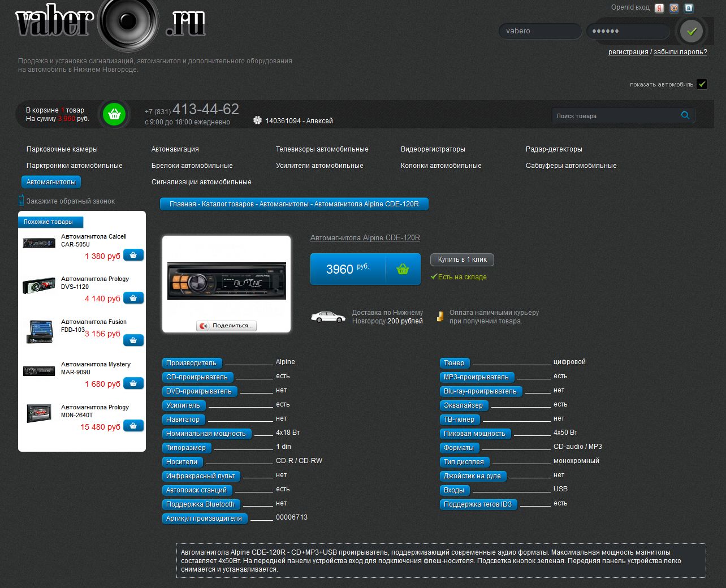Click the 'Похожие товары' panel header
Screen dimensions: 726x588
coord(51,222)
